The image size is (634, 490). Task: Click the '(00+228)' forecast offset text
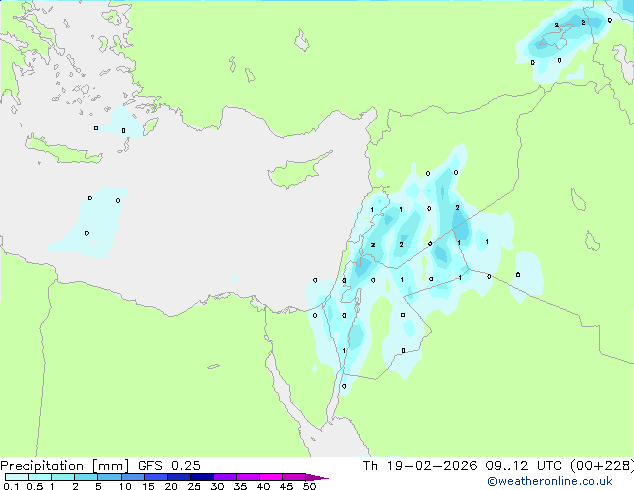click(x=602, y=466)
